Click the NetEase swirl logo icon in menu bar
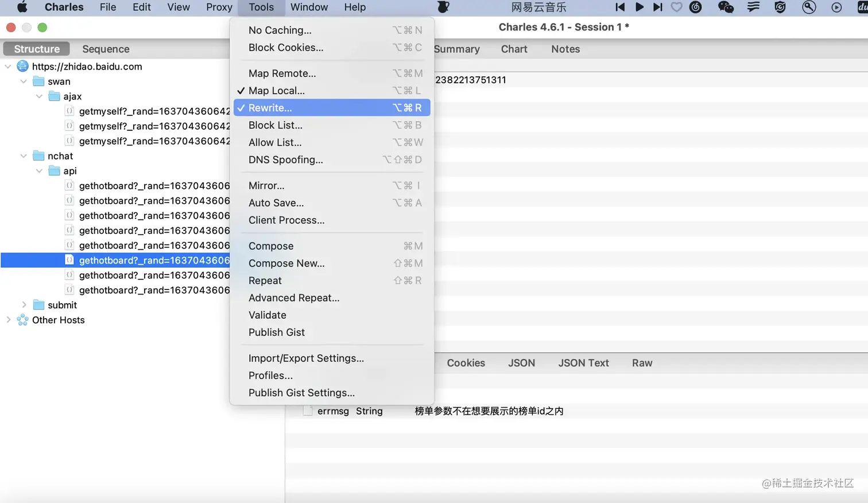Screen dimensions: 868x503 pyautogui.click(x=696, y=7)
